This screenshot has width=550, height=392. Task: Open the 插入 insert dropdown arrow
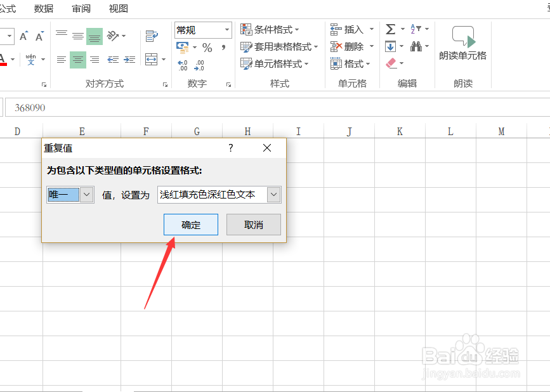[372, 29]
